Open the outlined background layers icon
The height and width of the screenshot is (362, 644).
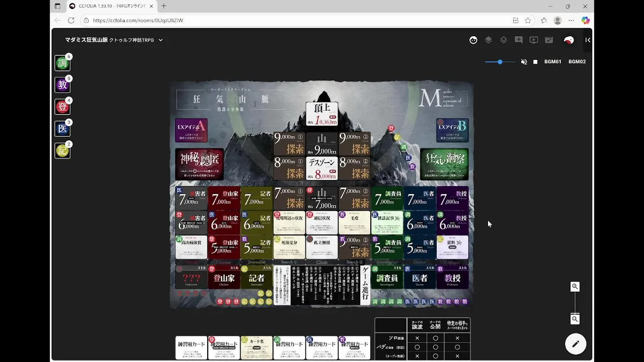click(x=504, y=40)
